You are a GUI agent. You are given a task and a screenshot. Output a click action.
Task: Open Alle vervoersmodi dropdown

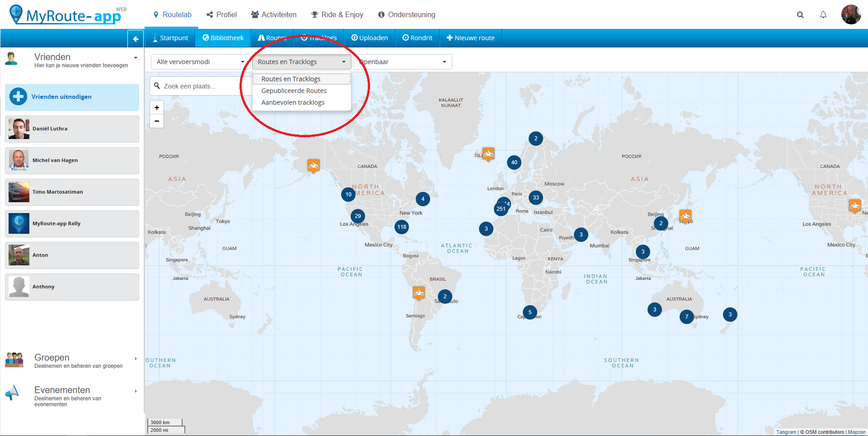tap(200, 62)
